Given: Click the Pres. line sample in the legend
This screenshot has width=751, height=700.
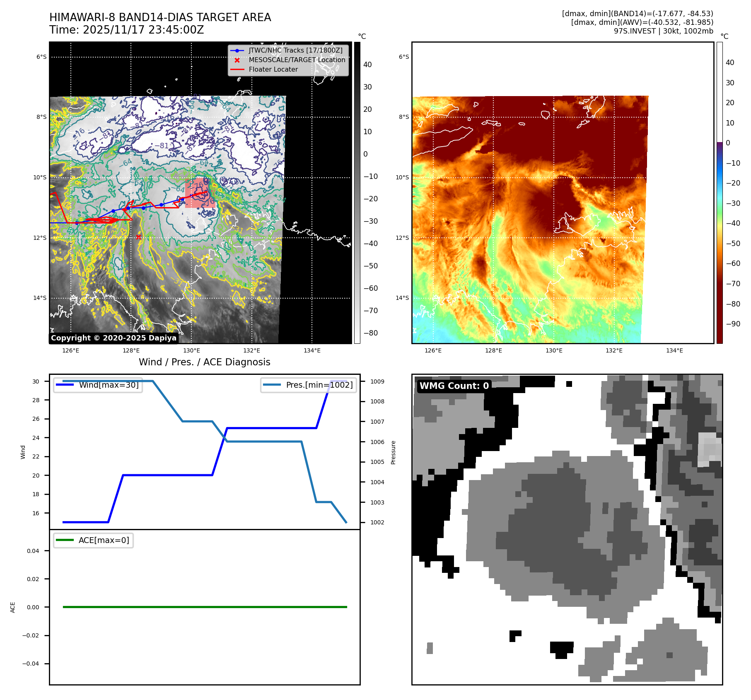Looking at the screenshot, I should (272, 385).
